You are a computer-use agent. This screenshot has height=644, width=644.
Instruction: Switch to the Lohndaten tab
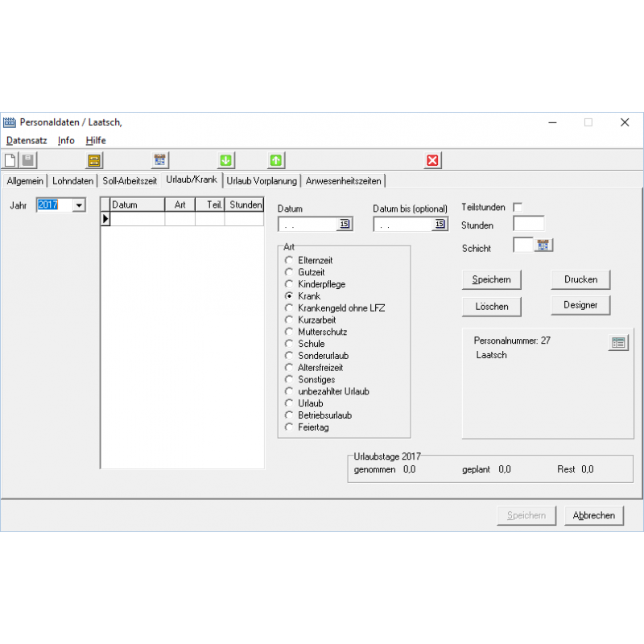[x=73, y=181]
